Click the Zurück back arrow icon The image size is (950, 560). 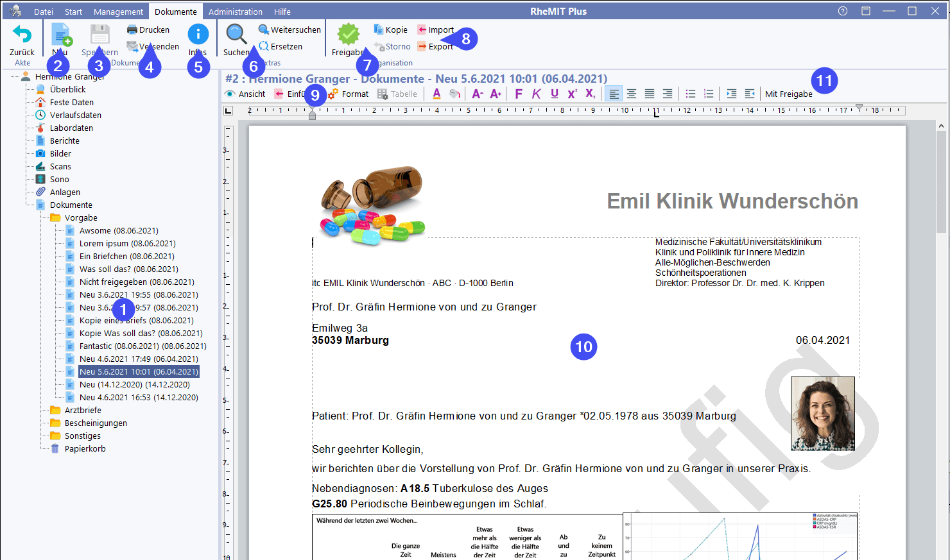click(22, 35)
